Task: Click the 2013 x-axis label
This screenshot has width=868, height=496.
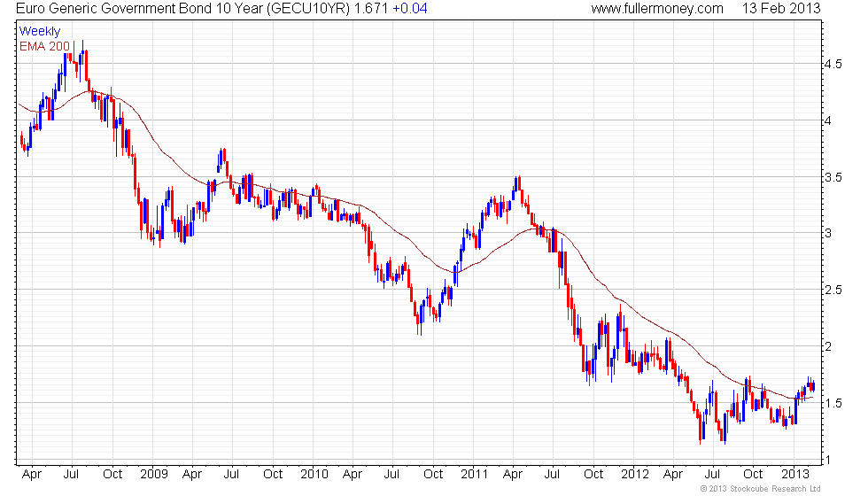Action: [795, 475]
